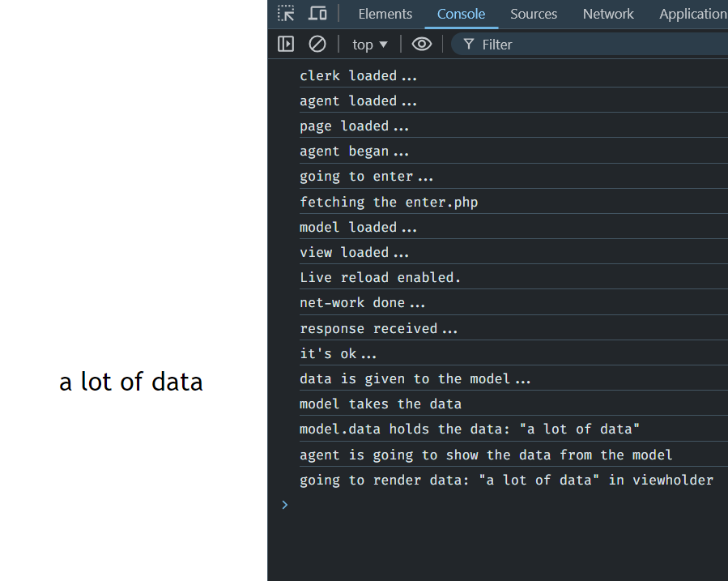
Task: Select the 'view loaded …' log line
Action: click(354, 252)
